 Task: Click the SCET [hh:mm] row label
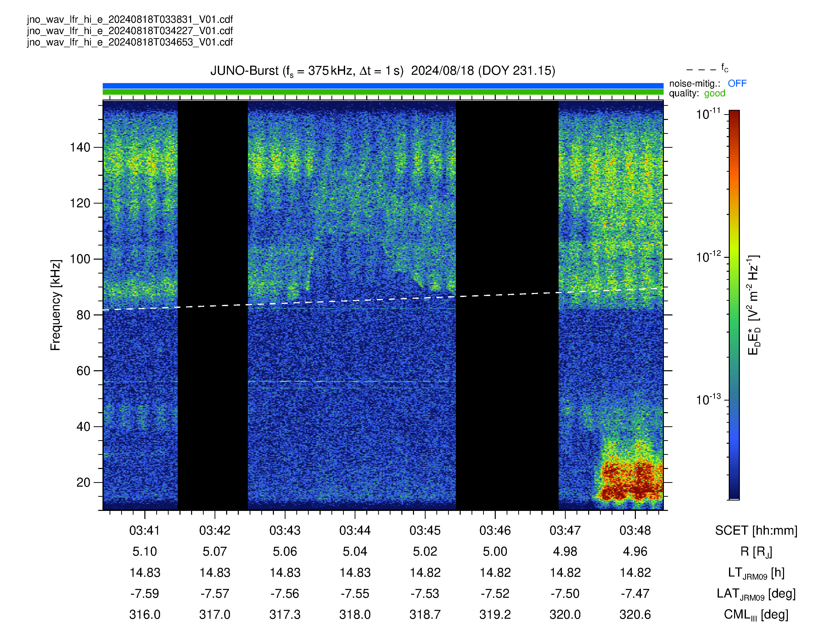[756, 531]
